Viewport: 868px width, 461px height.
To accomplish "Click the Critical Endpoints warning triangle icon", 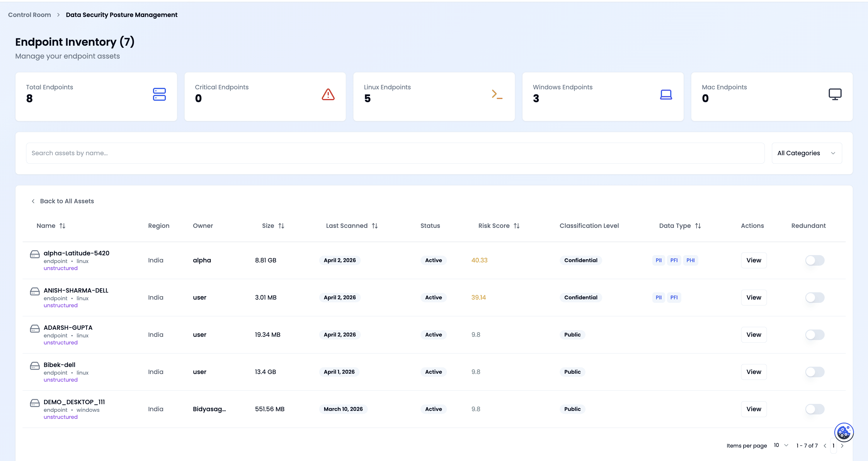I will [328, 94].
